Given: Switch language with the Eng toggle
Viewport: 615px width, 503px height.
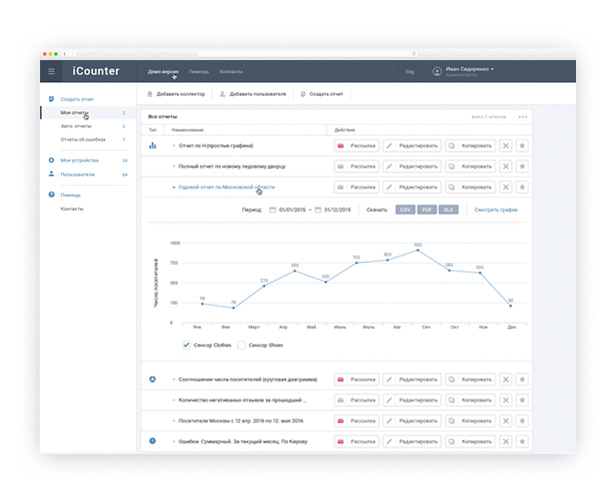Looking at the screenshot, I should [x=409, y=72].
